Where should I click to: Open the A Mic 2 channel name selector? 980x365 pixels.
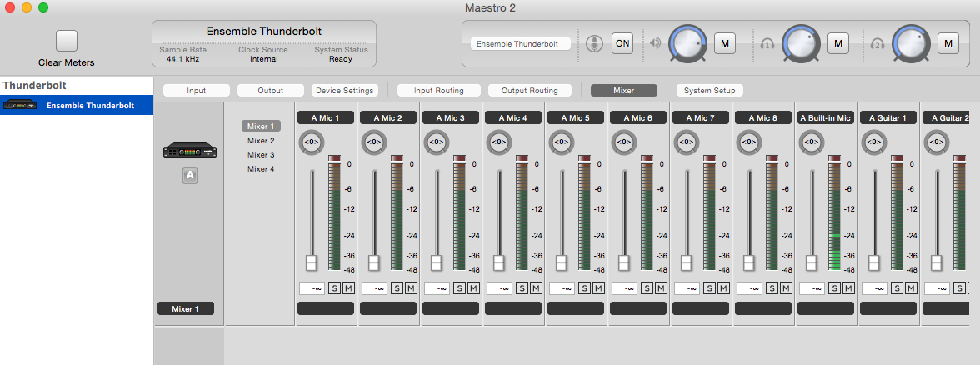click(388, 118)
